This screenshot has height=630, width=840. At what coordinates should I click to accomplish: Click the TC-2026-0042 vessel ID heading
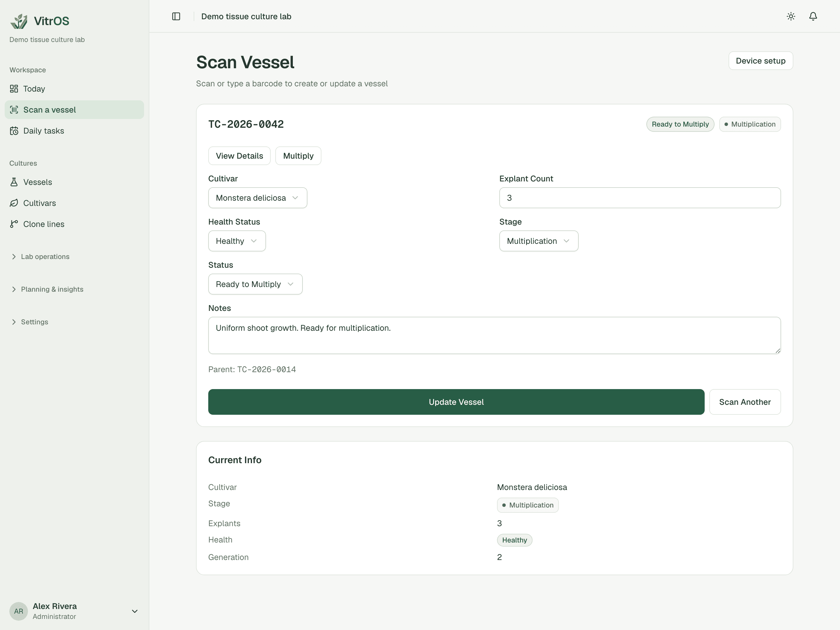246,124
